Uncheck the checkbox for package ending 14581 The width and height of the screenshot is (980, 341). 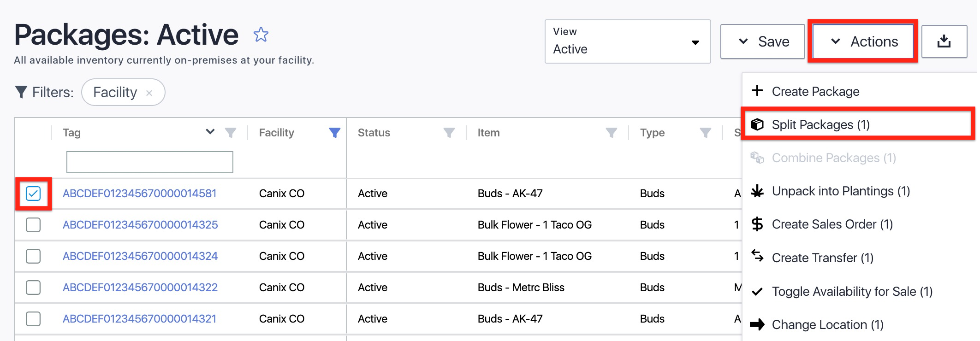(33, 194)
